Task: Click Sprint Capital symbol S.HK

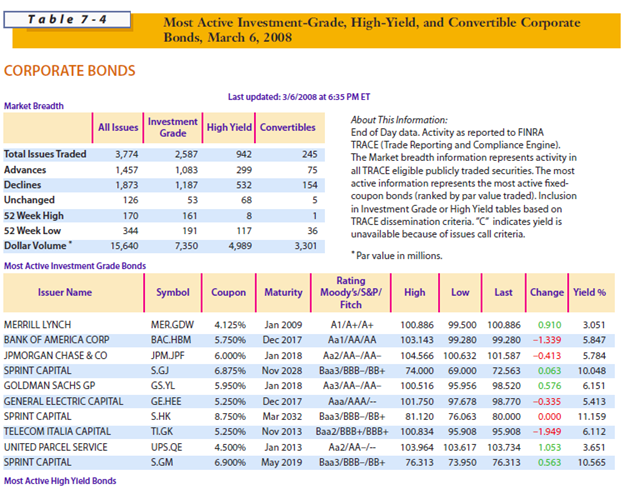Action: pos(161,416)
